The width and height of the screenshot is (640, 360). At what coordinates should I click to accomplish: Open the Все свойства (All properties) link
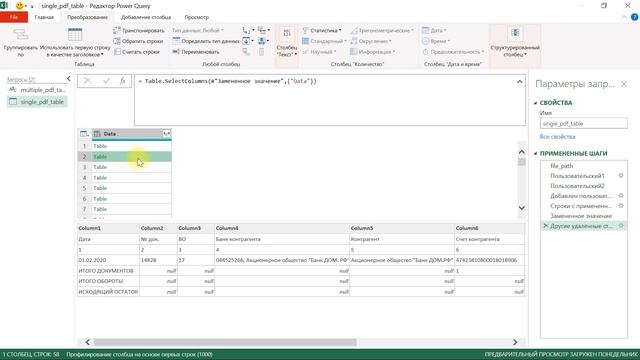click(557, 137)
